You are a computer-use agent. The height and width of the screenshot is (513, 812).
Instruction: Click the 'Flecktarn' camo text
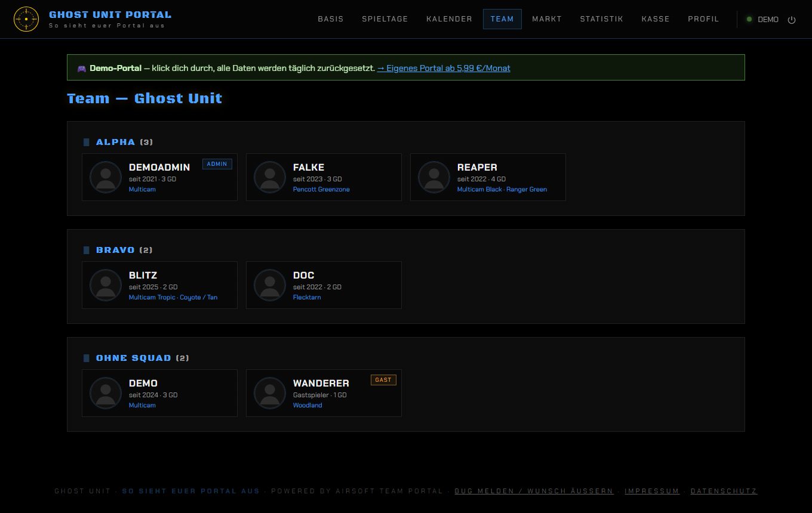(x=307, y=297)
